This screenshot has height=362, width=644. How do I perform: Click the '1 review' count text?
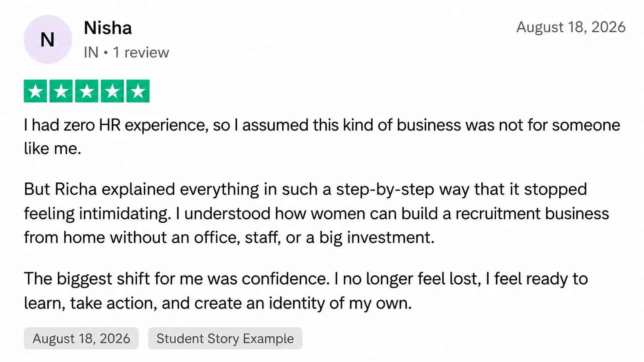tap(141, 52)
